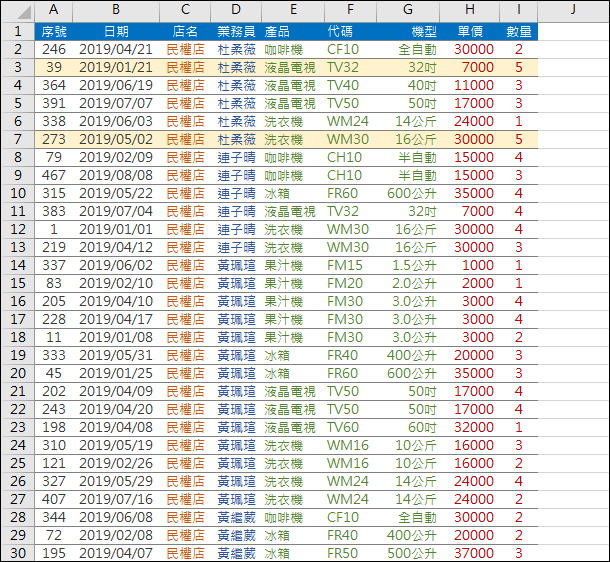The image size is (610, 562).
Task: Select the 1.5公升 model cell
Action: pyautogui.click(x=408, y=265)
